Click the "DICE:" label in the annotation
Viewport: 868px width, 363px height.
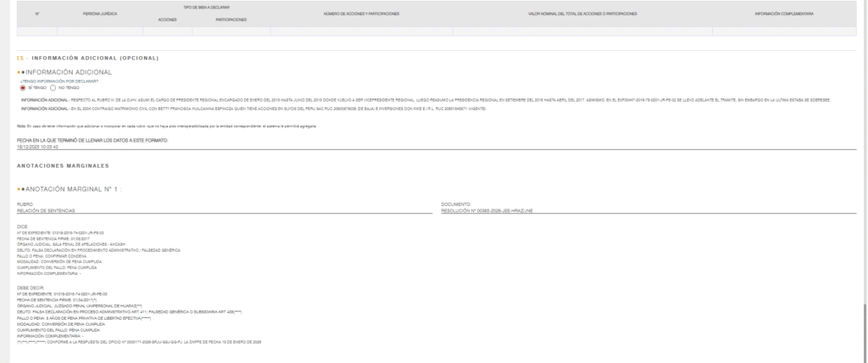pyautogui.click(x=22, y=226)
